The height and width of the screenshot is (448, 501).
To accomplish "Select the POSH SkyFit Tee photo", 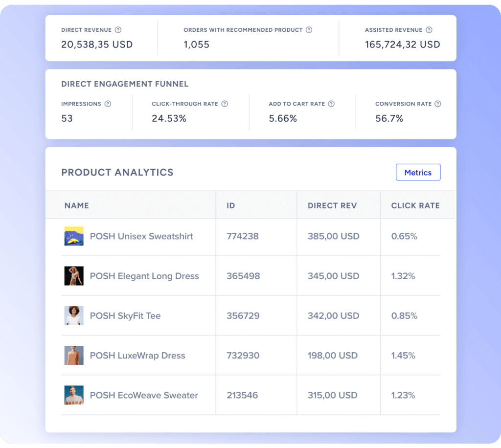I will click(x=73, y=315).
